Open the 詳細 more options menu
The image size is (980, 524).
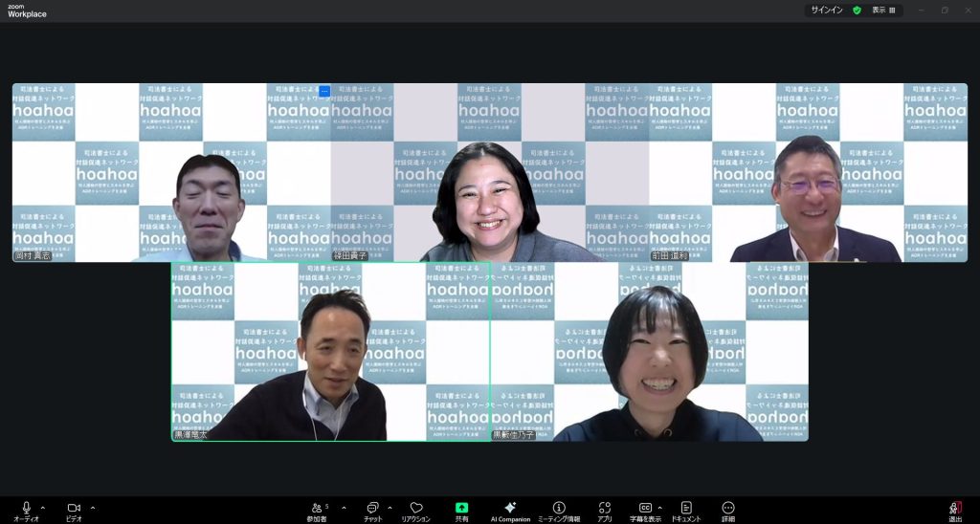coord(728,510)
